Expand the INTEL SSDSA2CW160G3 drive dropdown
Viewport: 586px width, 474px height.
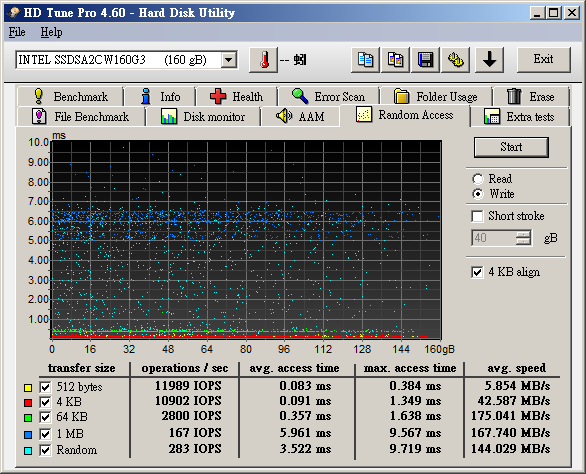click(x=228, y=60)
